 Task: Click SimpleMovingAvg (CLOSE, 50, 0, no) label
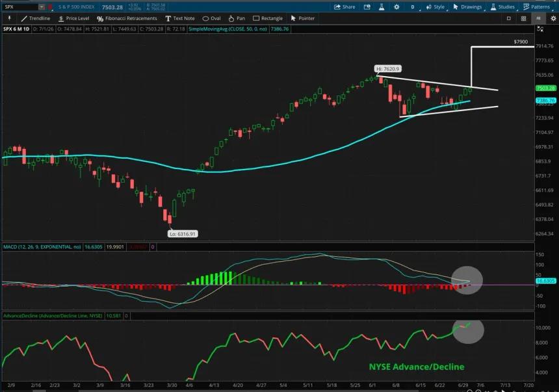pyautogui.click(x=227, y=29)
